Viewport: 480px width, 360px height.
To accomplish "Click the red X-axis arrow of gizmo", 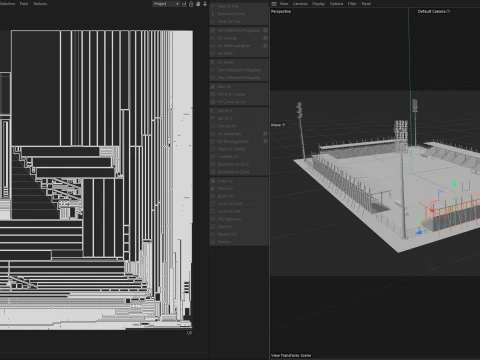I will tap(432, 210).
